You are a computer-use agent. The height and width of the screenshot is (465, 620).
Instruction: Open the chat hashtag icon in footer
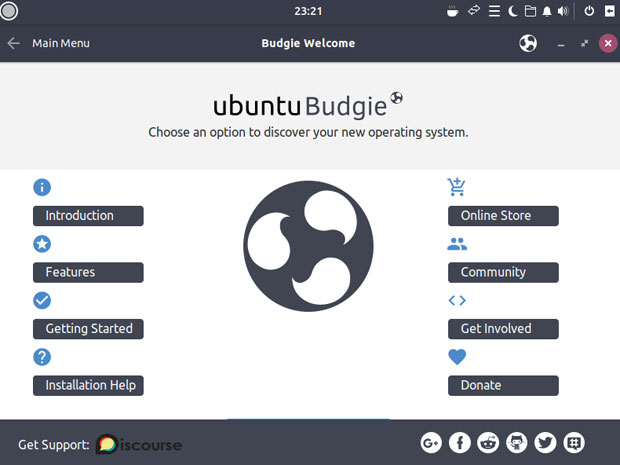pos(574,443)
